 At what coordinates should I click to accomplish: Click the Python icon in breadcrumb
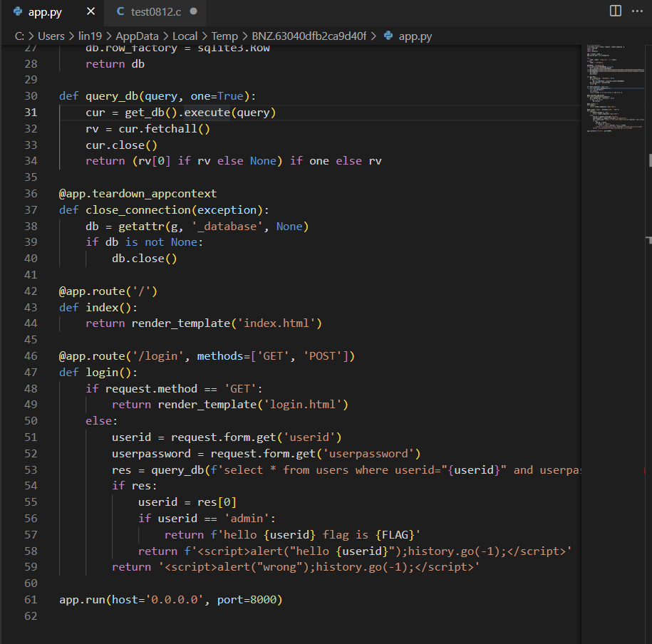[x=388, y=36]
